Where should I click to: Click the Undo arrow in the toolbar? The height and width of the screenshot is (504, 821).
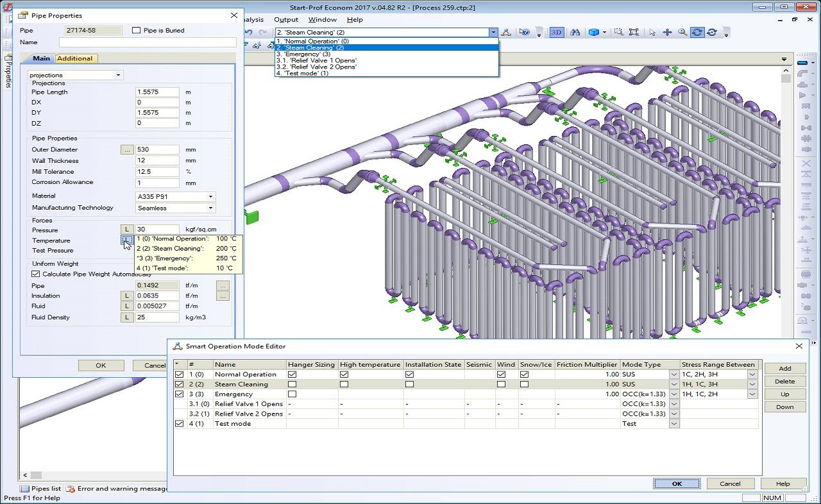coord(248,32)
